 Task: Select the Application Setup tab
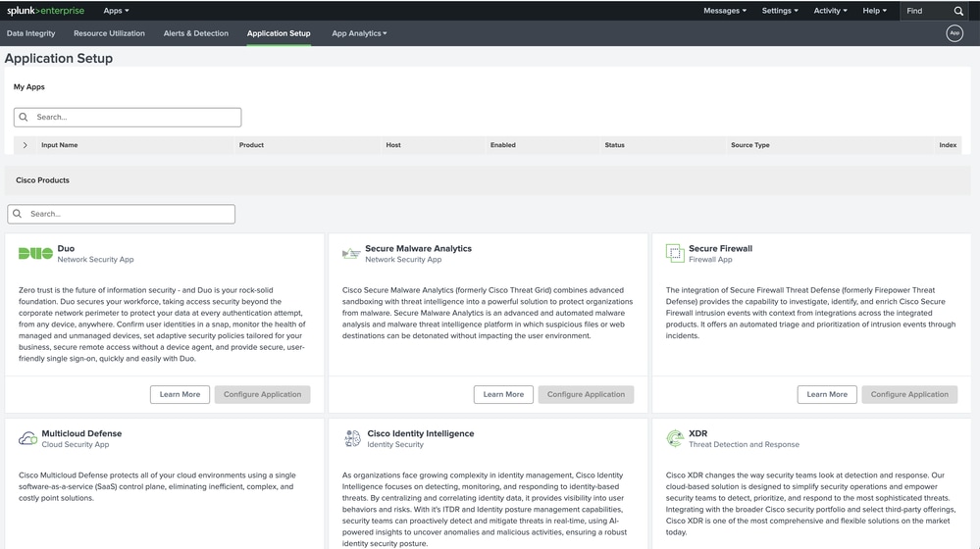(279, 33)
